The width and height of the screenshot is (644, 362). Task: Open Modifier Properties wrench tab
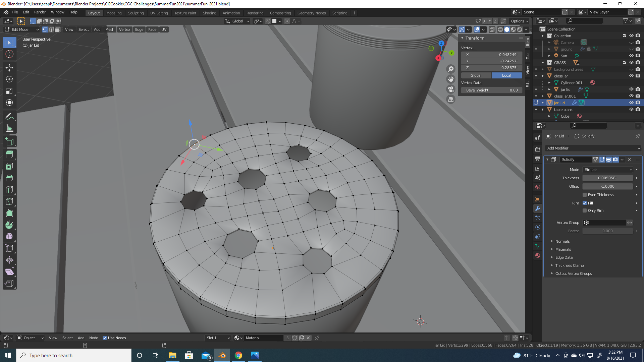point(538,208)
